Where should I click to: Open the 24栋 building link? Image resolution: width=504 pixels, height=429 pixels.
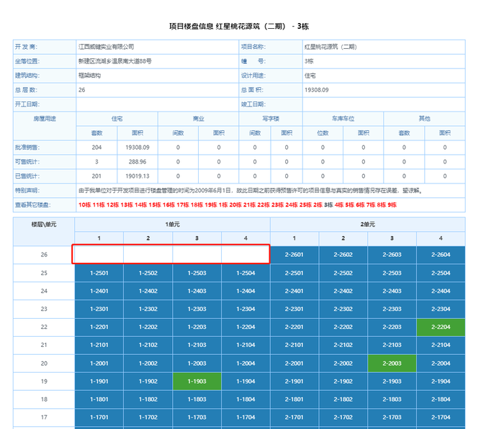292,204
